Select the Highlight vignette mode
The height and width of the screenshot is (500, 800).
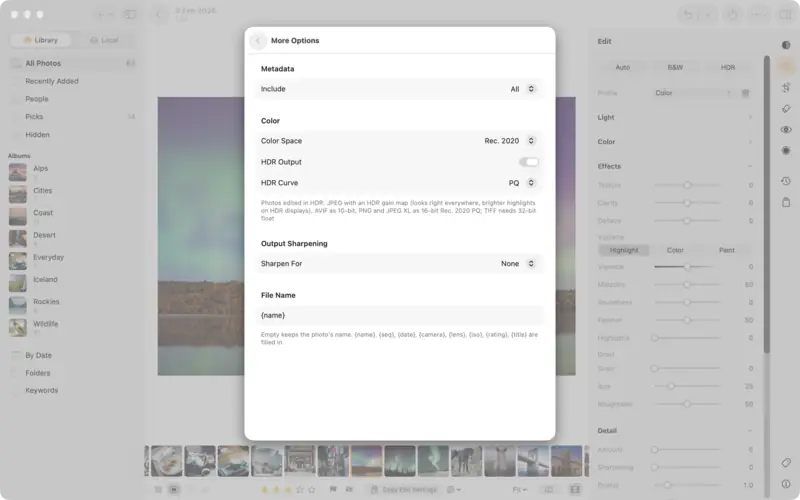point(623,250)
